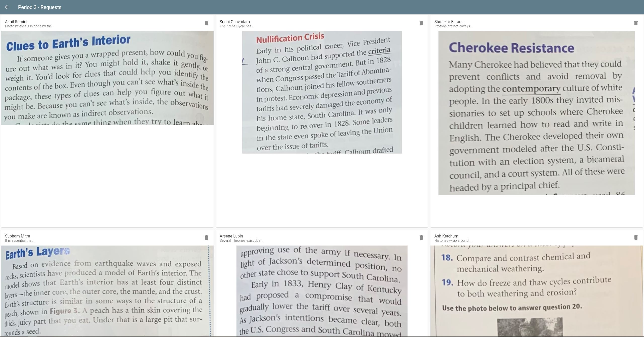Open the Earth's Layers image
644x337 pixels.
[x=107, y=291]
